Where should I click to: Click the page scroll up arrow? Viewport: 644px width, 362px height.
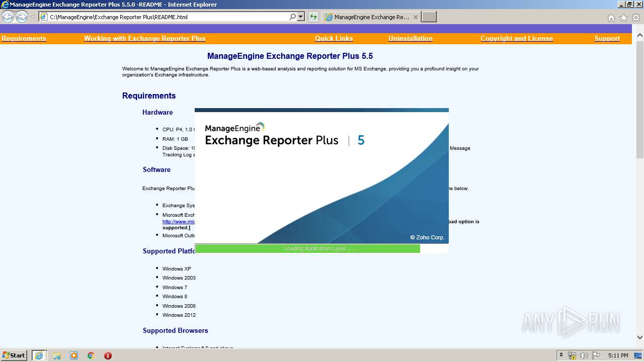(640, 36)
